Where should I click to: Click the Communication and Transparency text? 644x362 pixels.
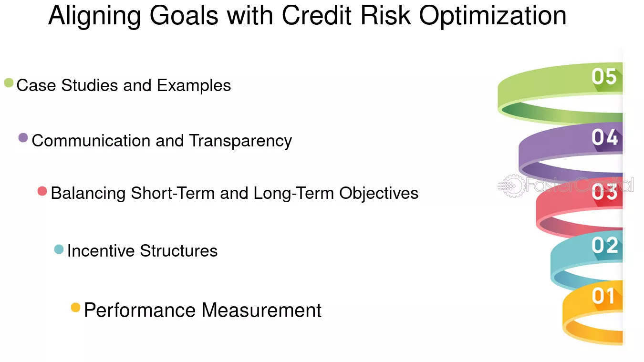click(x=162, y=141)
